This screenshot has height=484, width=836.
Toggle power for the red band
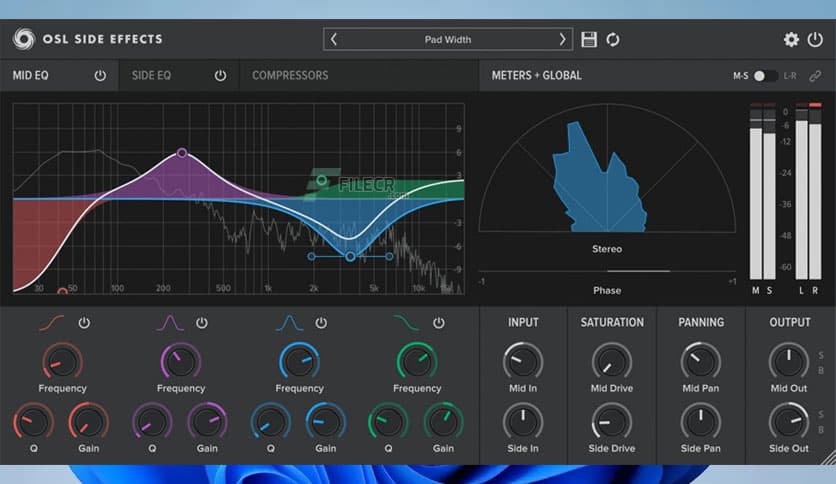coord(84,322)
